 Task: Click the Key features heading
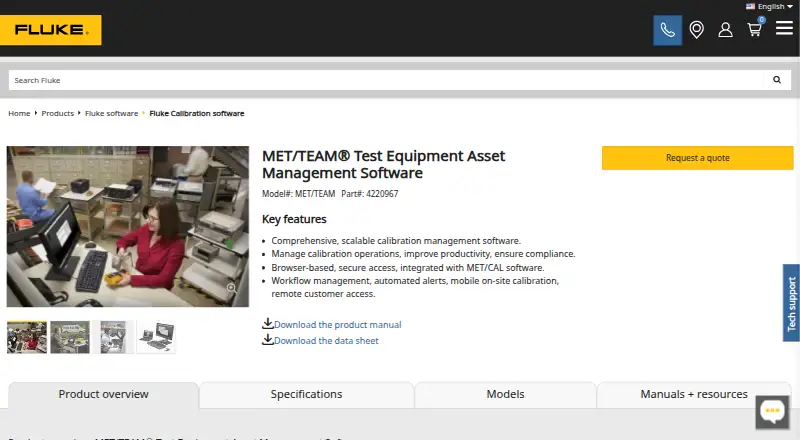pyautogui.click(x=294, y=219)
